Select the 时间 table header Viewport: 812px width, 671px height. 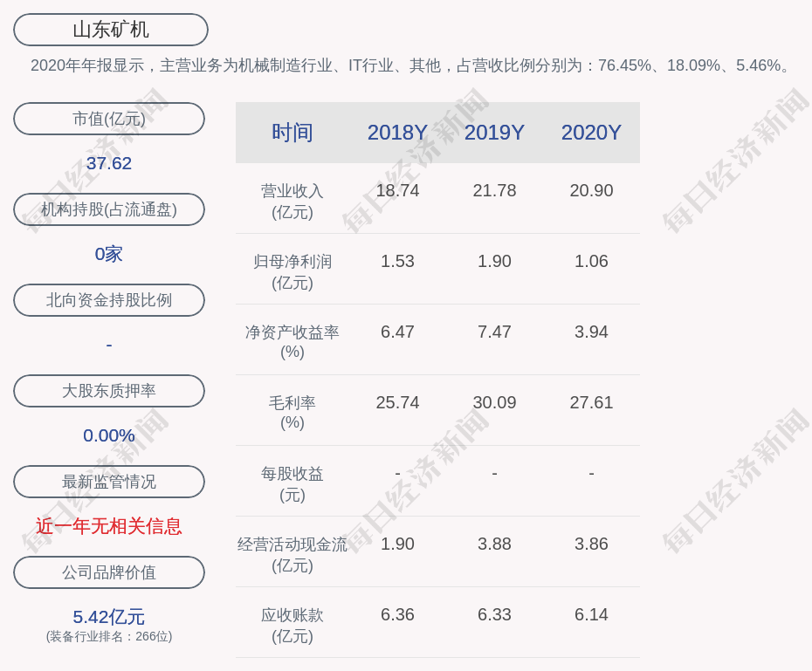coord(292,133)
